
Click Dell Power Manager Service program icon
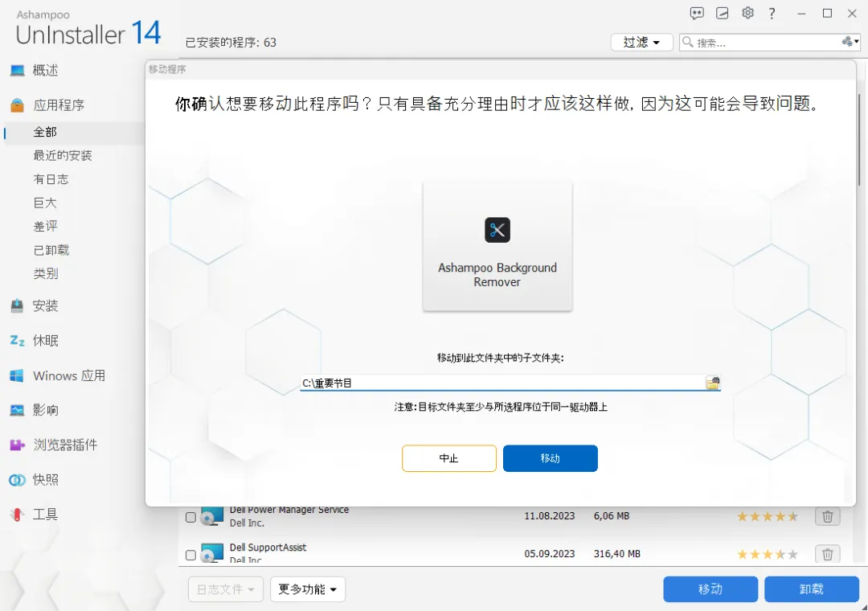tap(211, 515)
